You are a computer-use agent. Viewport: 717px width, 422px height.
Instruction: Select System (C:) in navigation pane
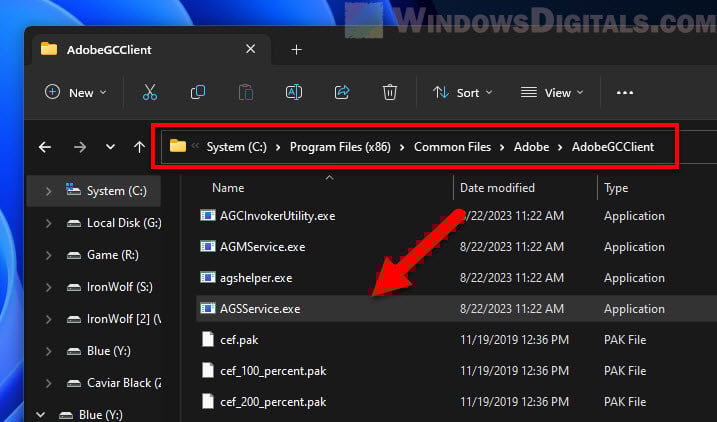pyautogui.click(x=94, y=191)
